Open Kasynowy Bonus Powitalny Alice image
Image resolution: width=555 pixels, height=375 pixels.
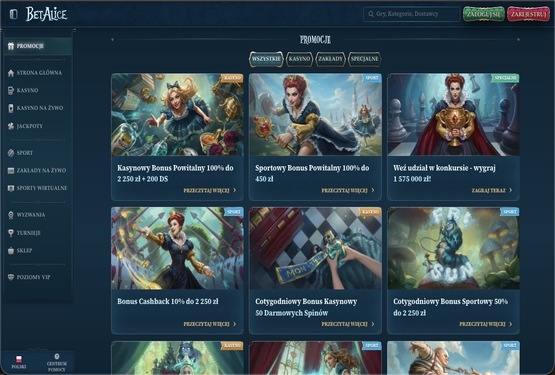(177, 115)
